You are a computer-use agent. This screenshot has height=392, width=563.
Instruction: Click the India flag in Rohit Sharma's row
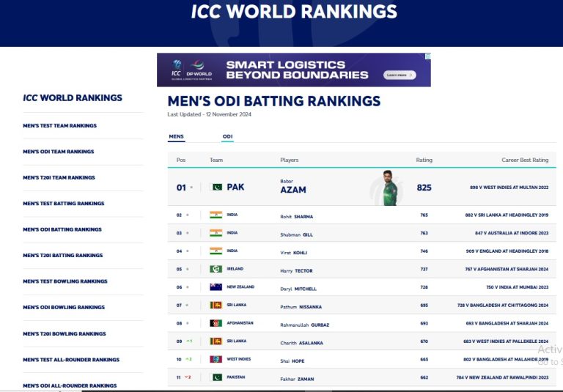216,215
